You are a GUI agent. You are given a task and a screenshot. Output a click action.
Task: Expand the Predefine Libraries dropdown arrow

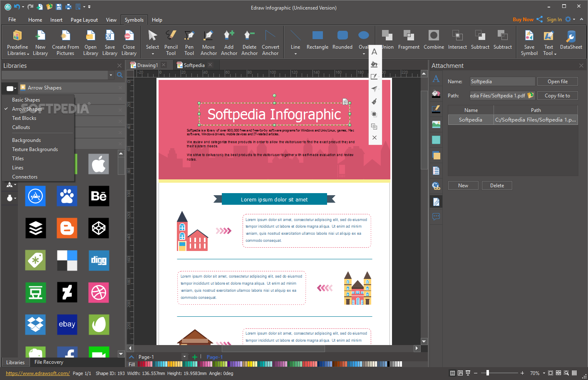[x=28, y=54]
